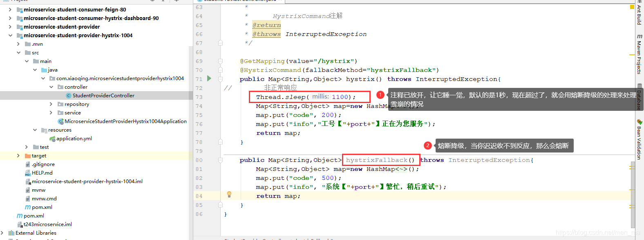This screenshot has width=644, height=240.
Task: Click the @HystrixCommand annotation text
Action: pyautogui.click(x=271, y=70)
